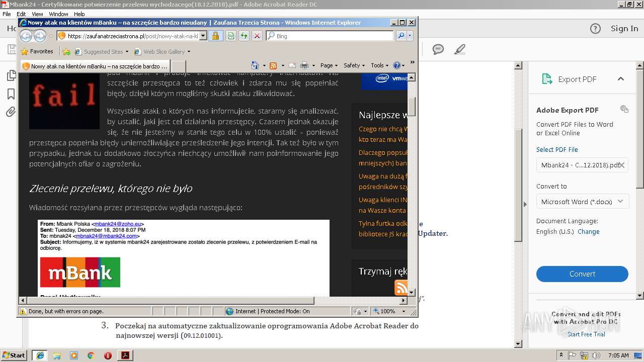
Task: Open the address bar URL dropdown
Action: (203, 36)
